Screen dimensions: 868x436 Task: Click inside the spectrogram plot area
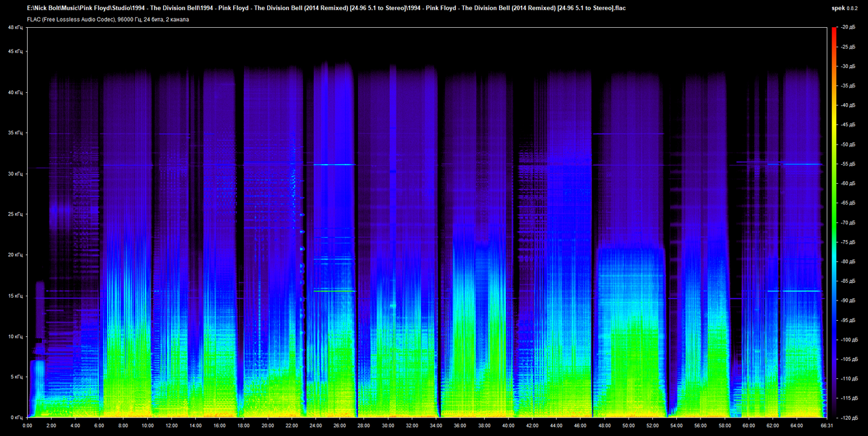(x=426, y=222)
